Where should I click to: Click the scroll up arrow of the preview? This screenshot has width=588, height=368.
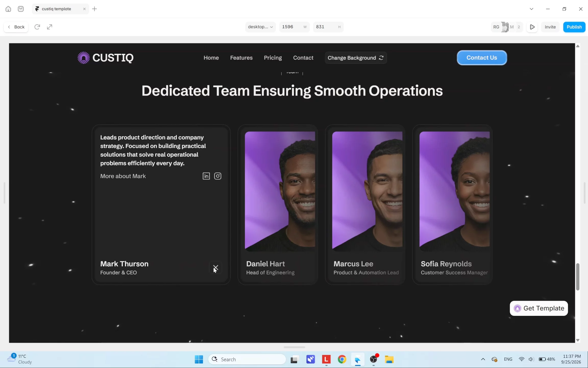pyautogui.click(x=578, y=46)
